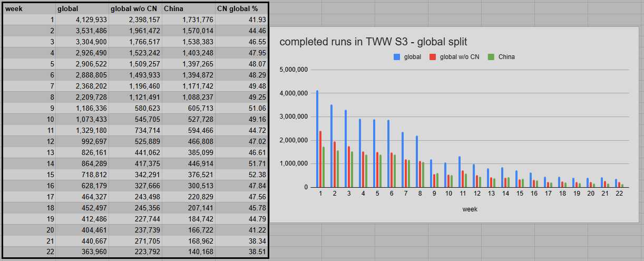Select the chart title text
Screen dimensions: 644x261
(x=374, y=42)
